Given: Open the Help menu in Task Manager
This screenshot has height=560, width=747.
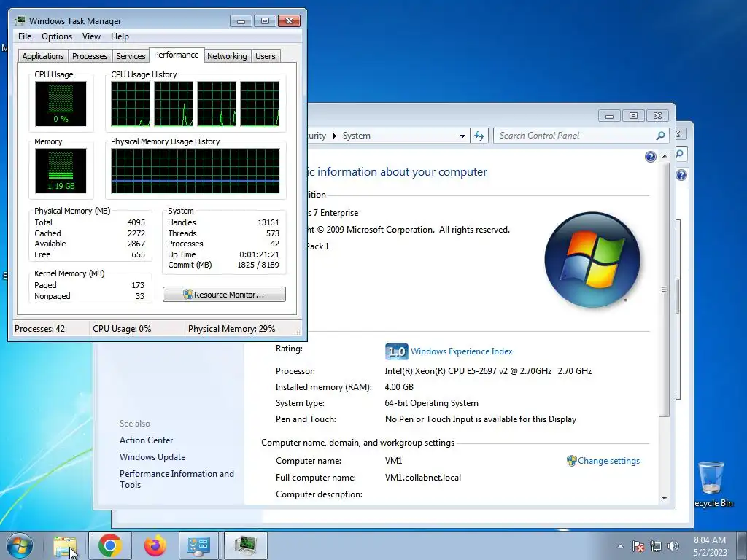Looking at the screenshot, I should (x=120, y=36).
